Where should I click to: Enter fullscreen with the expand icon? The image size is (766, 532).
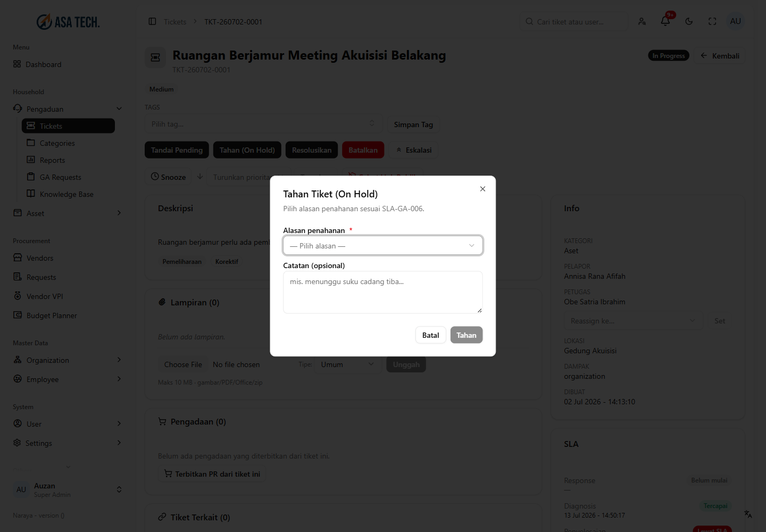point(712,21)
